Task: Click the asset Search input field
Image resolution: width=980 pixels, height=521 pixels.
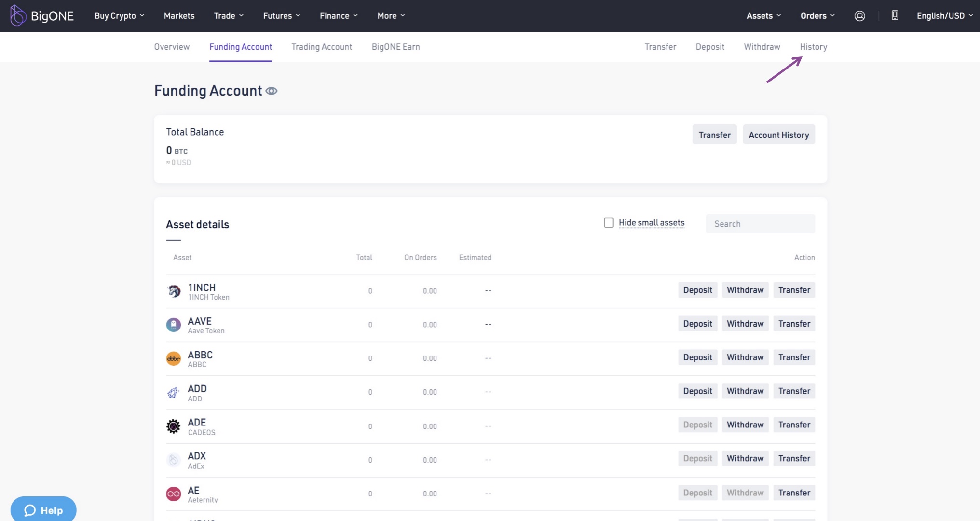Action: [761, 224]
